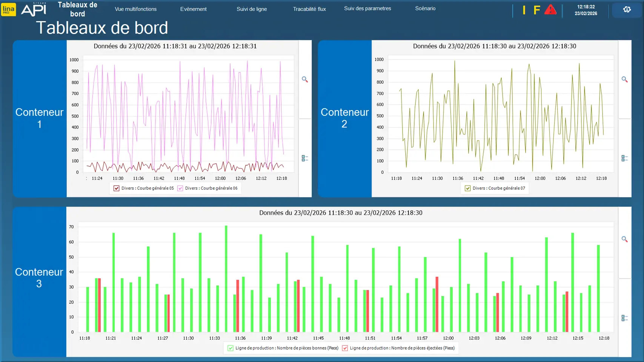Disable Nombre de pièces éjectées series
The width and height of the screenshot is (644, 362).
(x=345, y=348)
